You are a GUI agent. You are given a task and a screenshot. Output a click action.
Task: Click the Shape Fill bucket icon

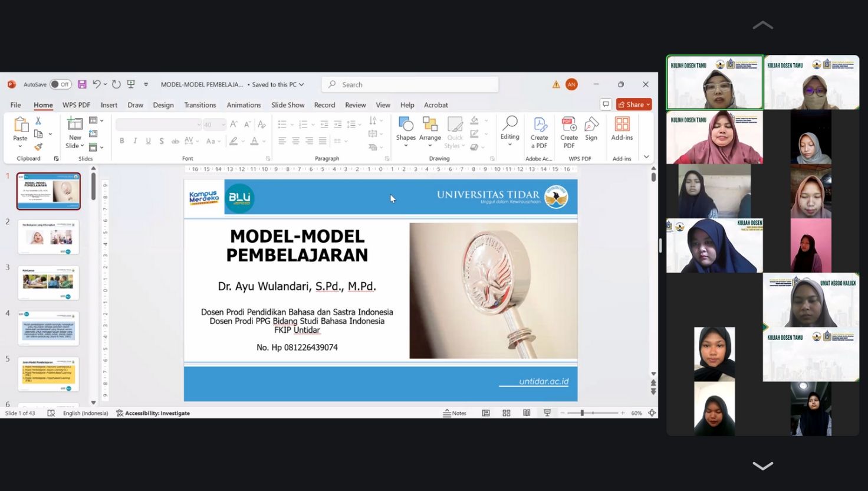click(474, 121)
